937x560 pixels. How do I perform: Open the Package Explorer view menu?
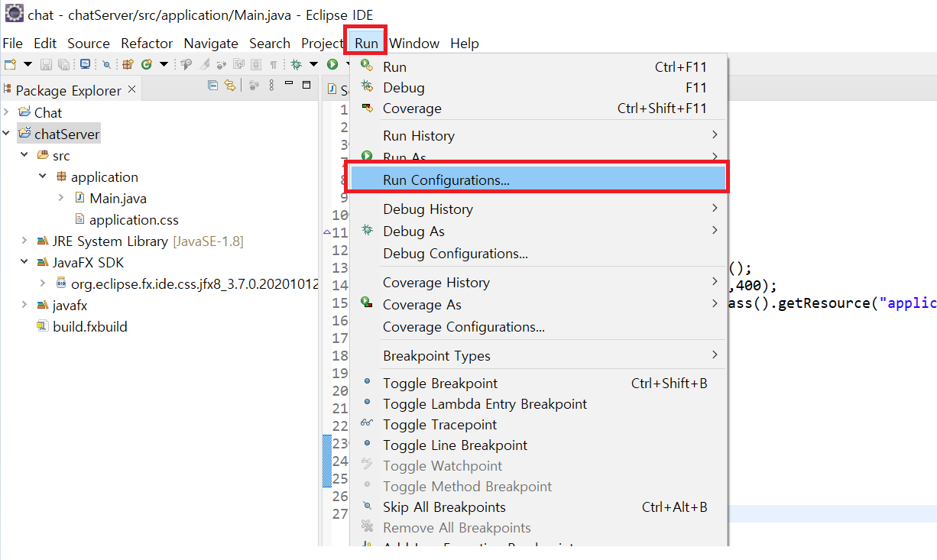coord(271,85)
